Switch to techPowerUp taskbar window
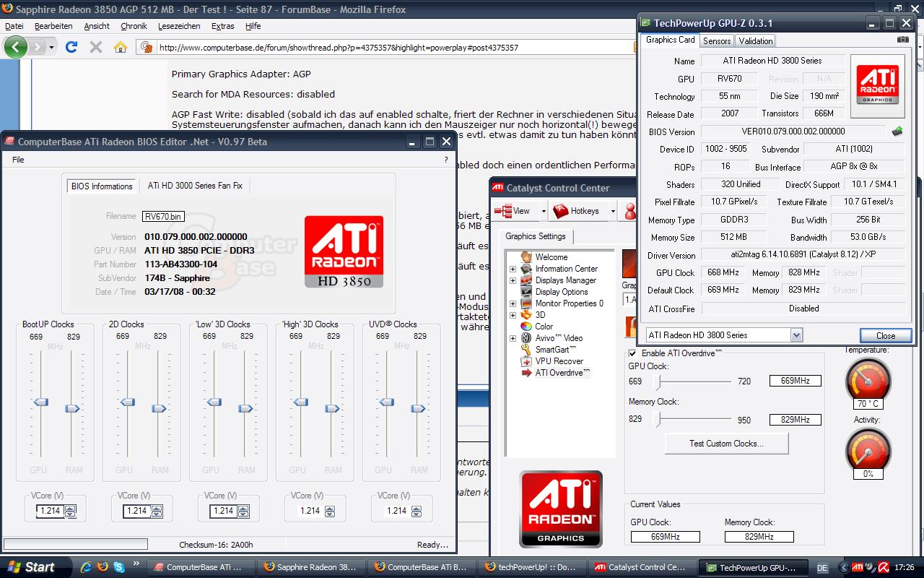The image size is (924, 578). (531, 567)
